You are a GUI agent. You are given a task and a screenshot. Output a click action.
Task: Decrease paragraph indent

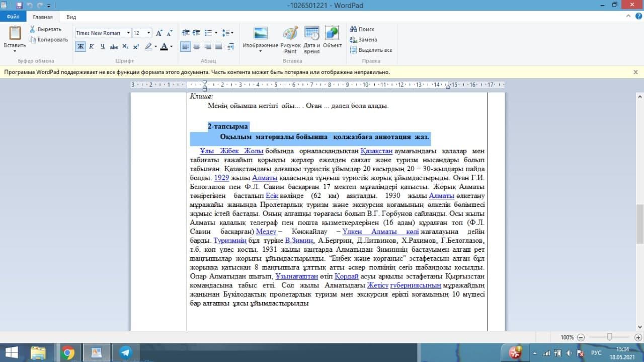186,33
